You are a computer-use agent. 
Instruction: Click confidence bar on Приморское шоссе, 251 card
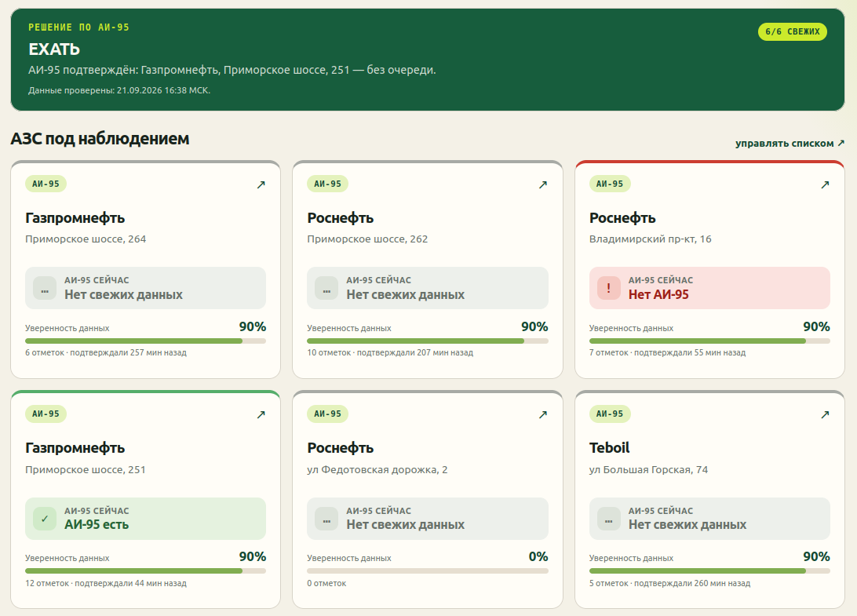click(145, 571)
